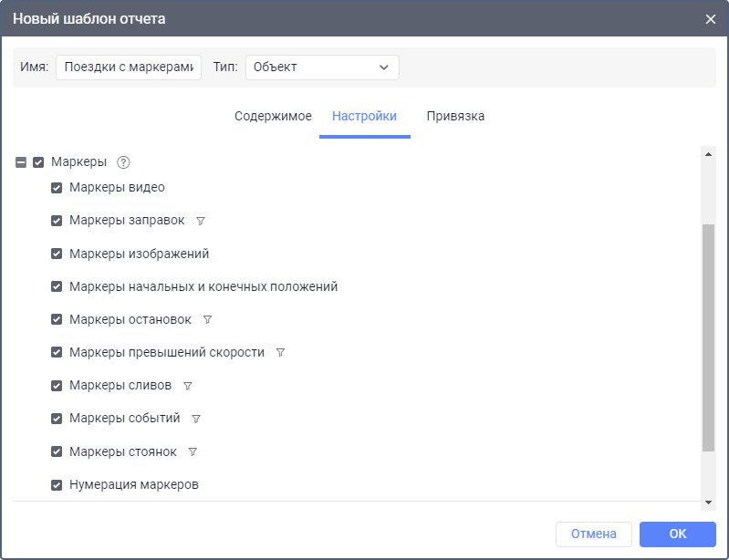This screenshot has width=729, height=560.
Task: Switch to the Содержимое tab
Action: [273, 117]
